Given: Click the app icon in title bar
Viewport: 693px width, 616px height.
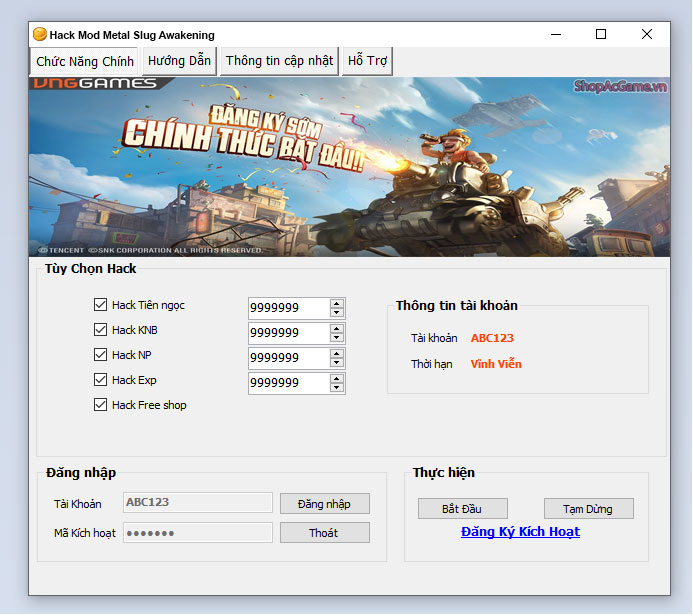Looking at the screenshot, I should click(40, 34).
